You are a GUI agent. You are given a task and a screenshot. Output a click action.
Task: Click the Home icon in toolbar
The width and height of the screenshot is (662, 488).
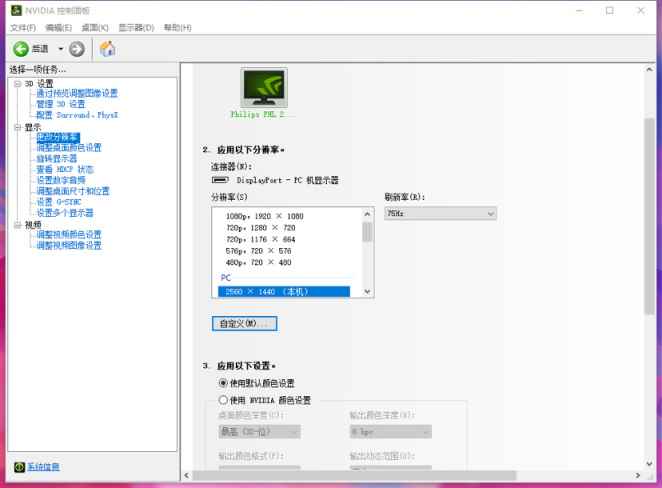(107, 49)
